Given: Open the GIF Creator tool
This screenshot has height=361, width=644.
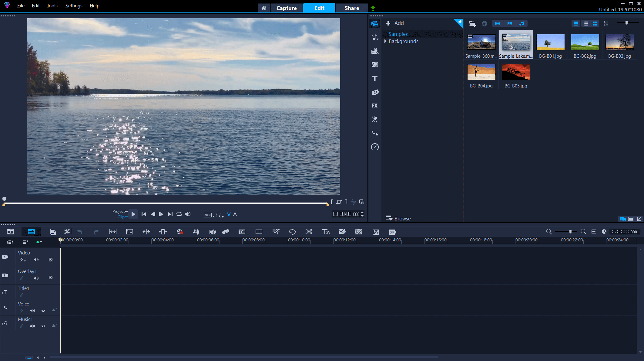Looking at the screenshot, I should point(392,232).
